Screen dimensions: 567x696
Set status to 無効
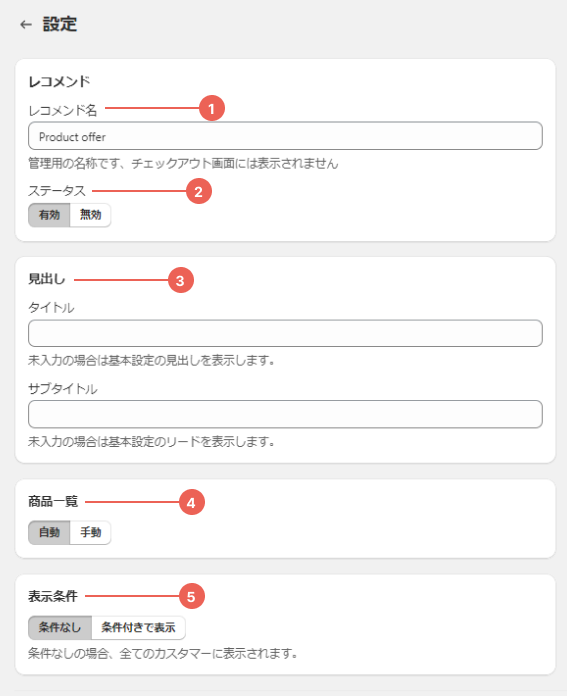(x=90, y=215)
